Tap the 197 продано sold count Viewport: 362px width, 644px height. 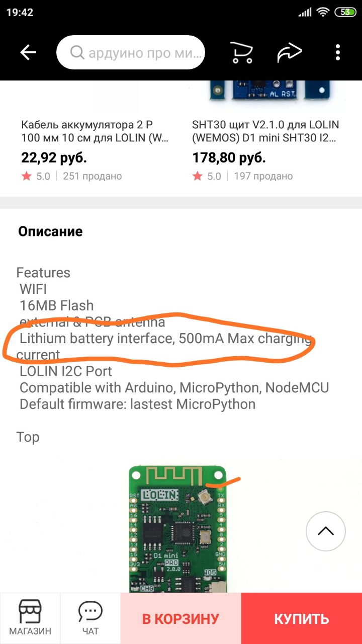click(263, 176)
